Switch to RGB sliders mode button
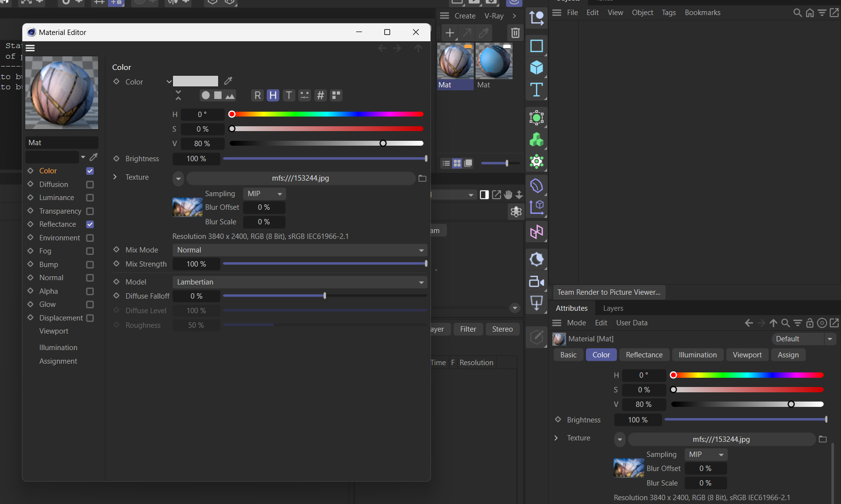This screenshot has width=841, height=504. [257, 96]
